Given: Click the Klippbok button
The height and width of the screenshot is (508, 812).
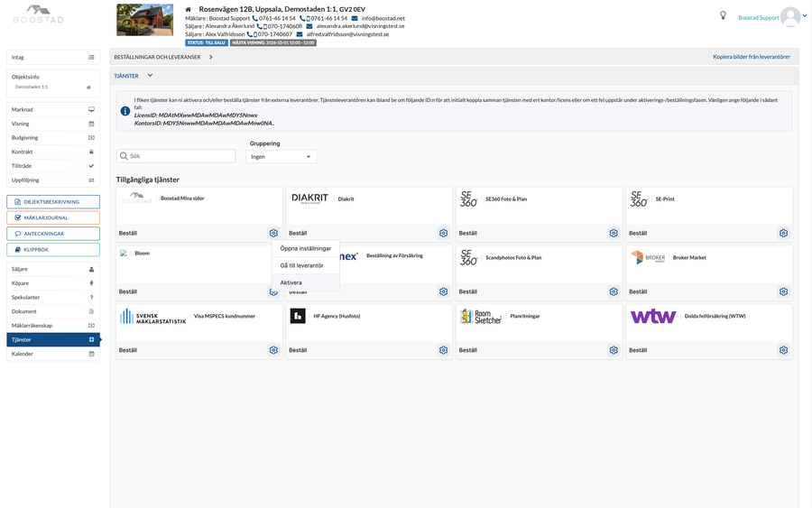Looking at the screenshot, I should pyautogui.click(x=53, y=250).
